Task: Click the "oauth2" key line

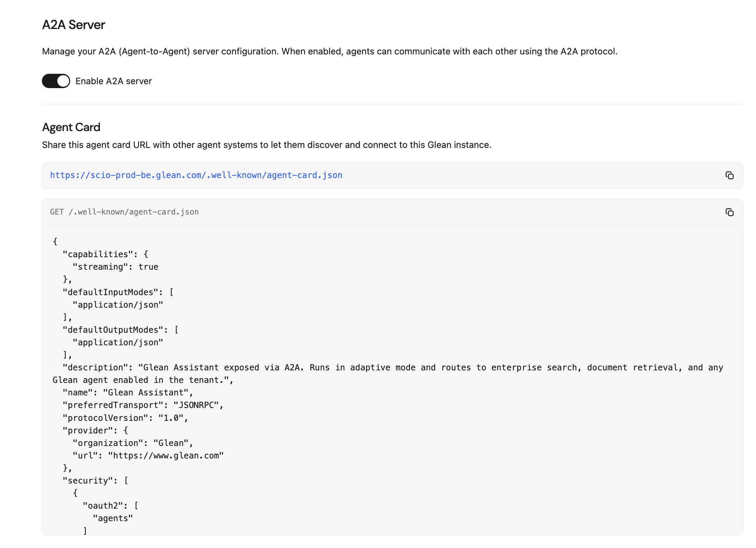Action: [x=111, y=506]
